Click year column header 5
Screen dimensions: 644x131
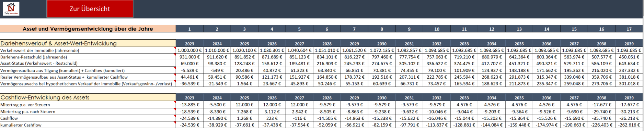point(299,29)
